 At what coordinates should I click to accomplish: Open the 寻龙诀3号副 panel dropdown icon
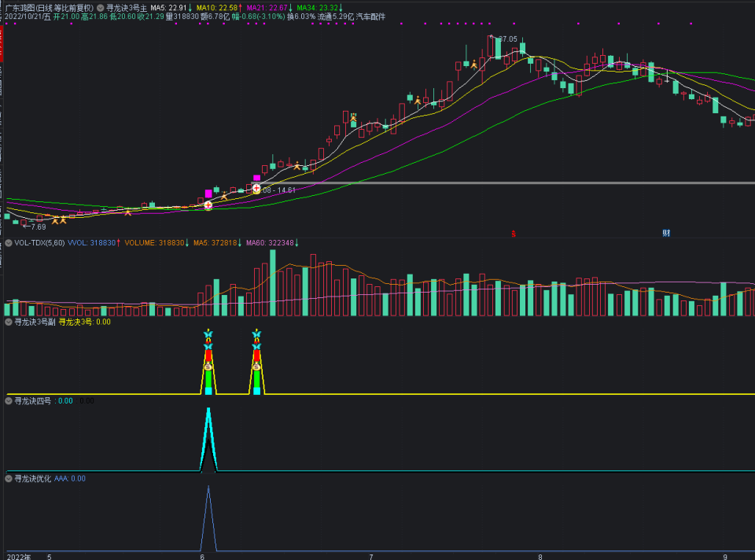(x=9, y=322)
